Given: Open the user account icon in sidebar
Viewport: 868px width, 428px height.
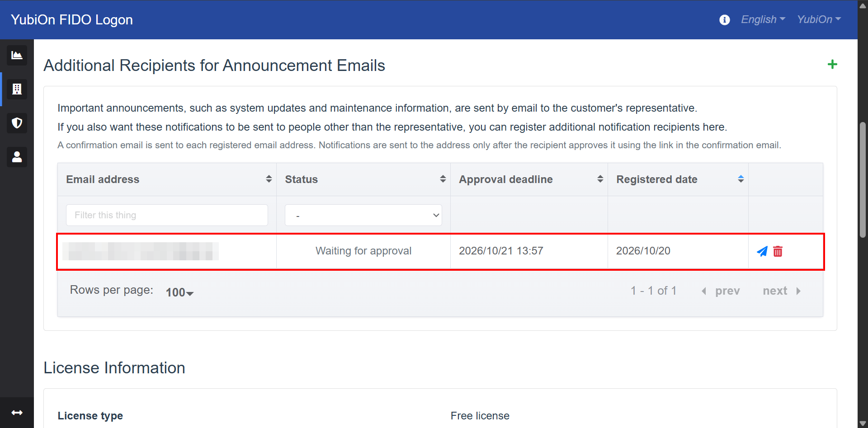Looking at the screenshot, I should click(x=17, y=157).
